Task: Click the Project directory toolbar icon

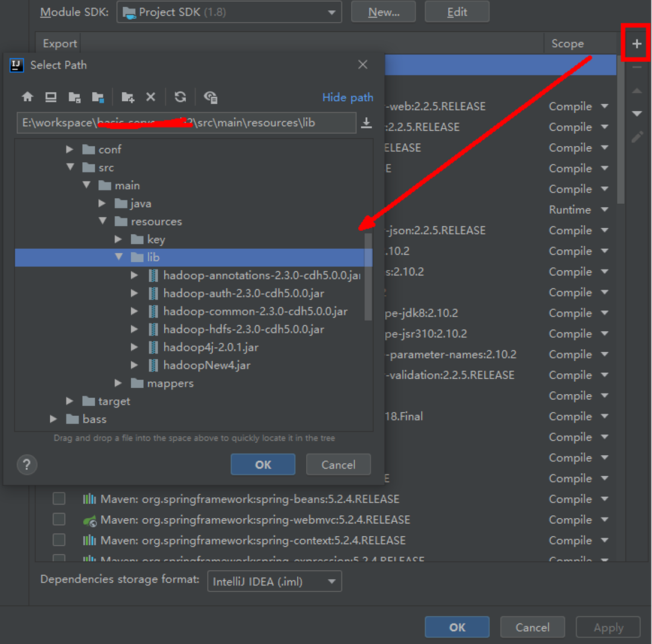Action: [x=74, y=97]
